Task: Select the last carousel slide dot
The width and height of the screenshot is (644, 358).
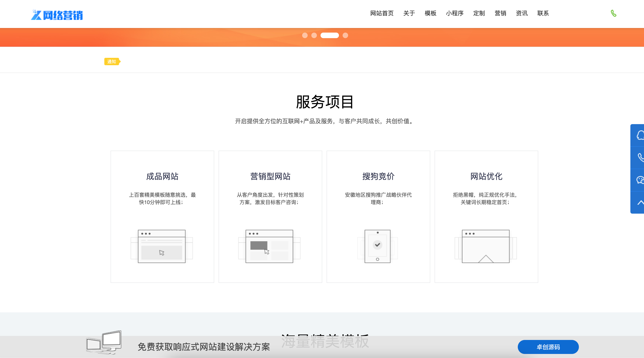Action: [345, 35]
